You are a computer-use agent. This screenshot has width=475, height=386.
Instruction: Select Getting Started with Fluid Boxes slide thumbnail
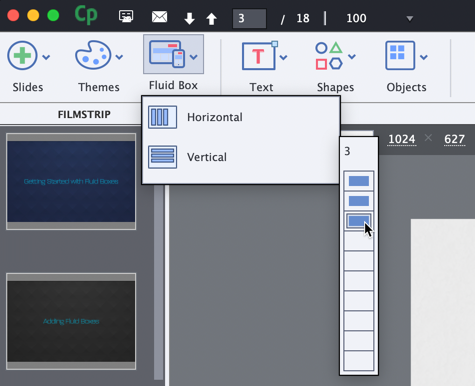pos(71,181)
